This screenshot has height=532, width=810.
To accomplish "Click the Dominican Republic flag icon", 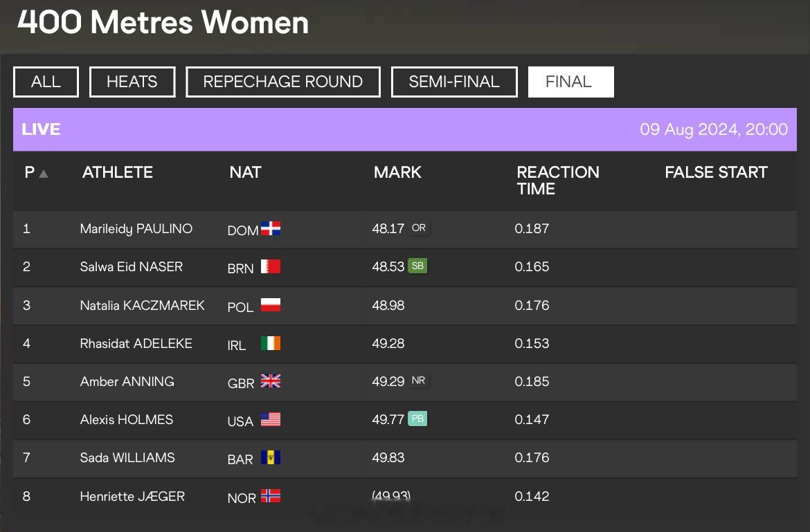I will pos(270,228).
